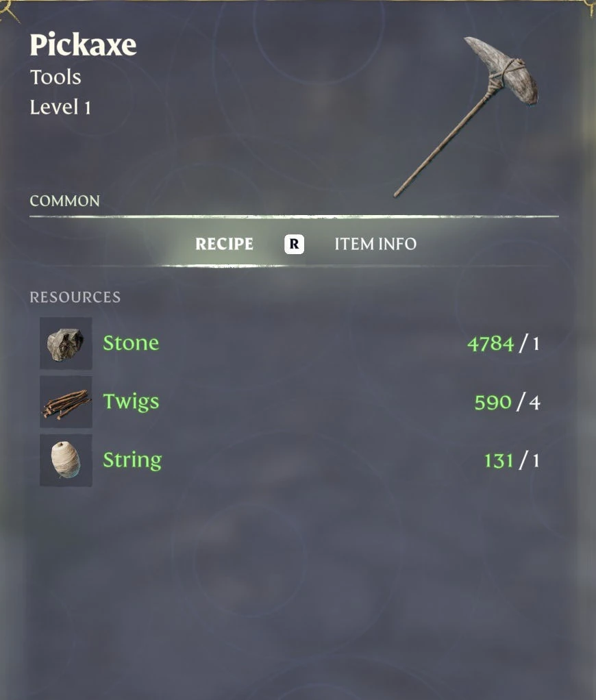Screen dimensions: 596x700
Task: Click the Pickaxe item image
Action: coord(467,116)
